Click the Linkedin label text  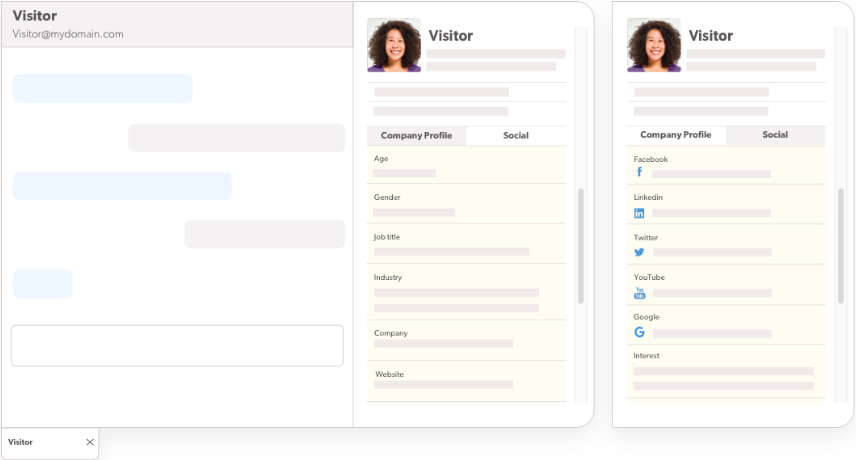click(x=648, y=197)
